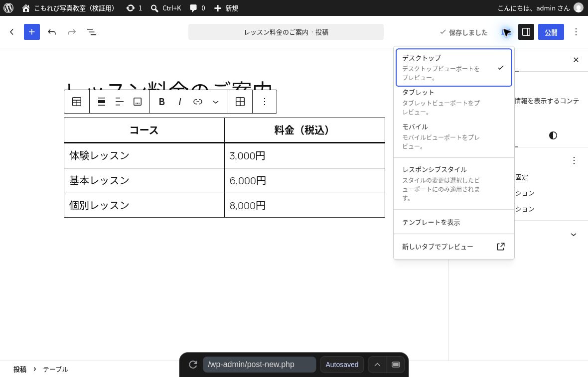588x377 pixels.
Task: Close the preview view dropdown button
Action: (506, 32)
